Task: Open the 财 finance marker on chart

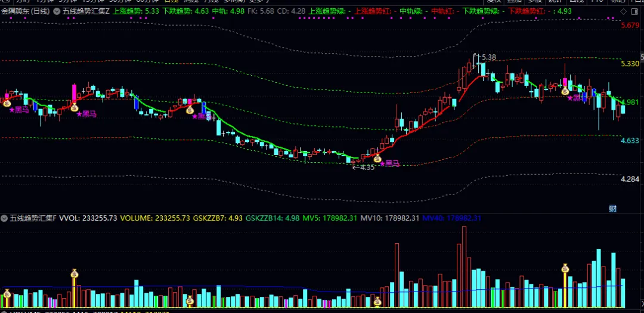Action: coord(612,209)
